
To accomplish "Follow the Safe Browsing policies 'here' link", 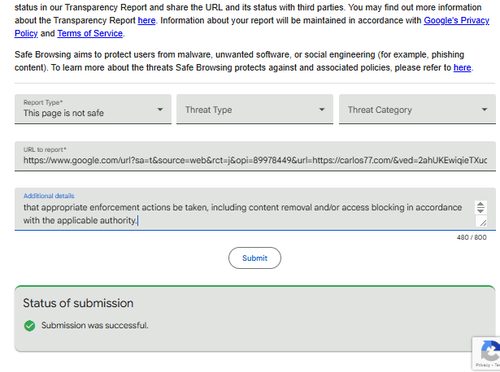I will (x=462, y=68).
